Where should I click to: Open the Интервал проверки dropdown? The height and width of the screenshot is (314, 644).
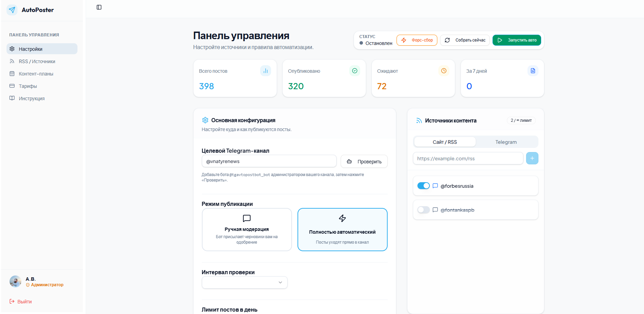pos(245,282)
